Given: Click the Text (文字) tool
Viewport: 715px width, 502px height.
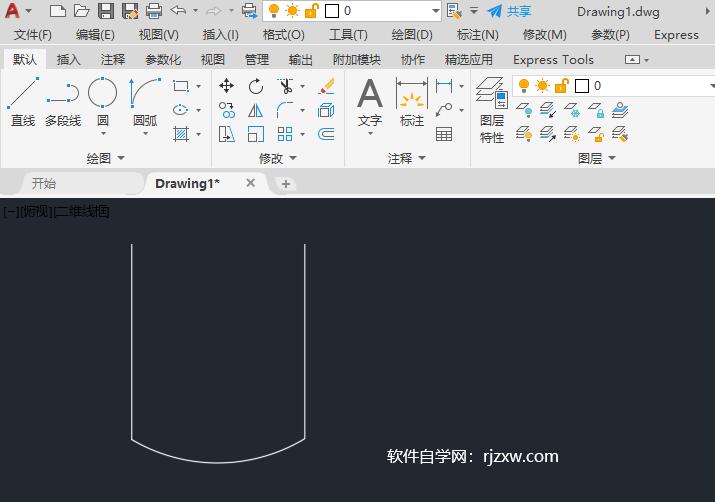Looking at the screenshot, I should (370, 102).
